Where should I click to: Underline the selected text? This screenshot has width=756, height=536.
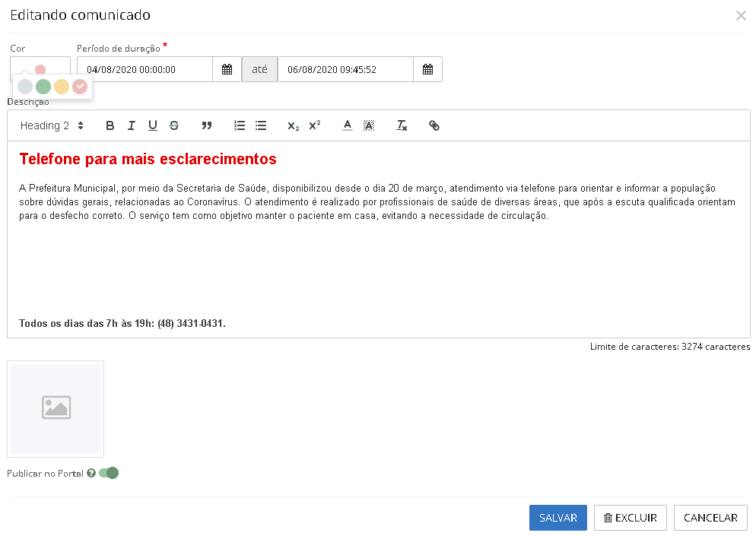point(152,125)
